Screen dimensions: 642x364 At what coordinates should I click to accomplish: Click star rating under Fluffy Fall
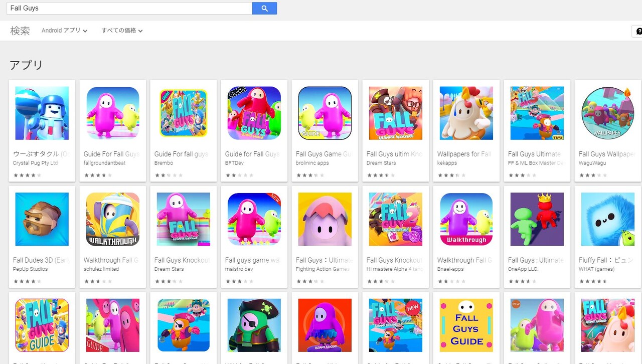593,282
